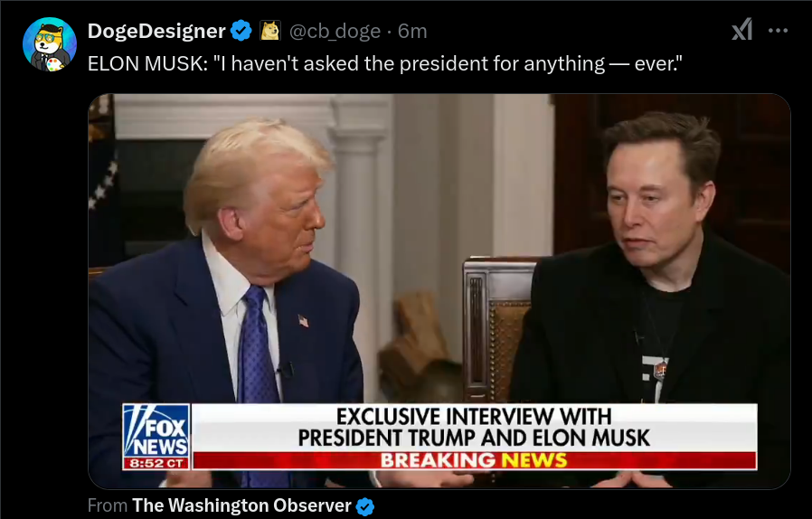Open The Washington Observer source link
This screenshot has width=812, height=519.
[241, 505]
